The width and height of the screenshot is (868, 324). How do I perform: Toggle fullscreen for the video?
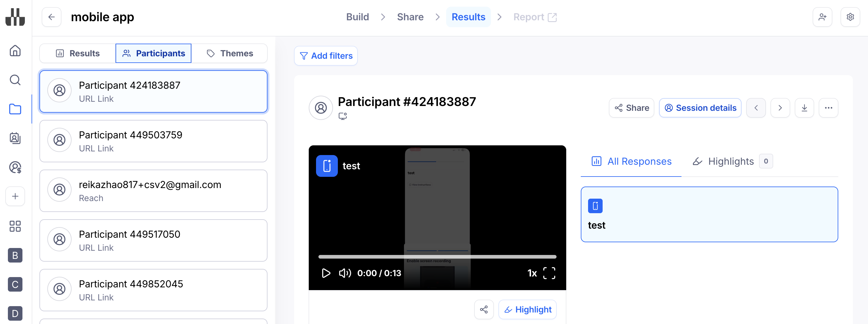[x=549, y=273]
